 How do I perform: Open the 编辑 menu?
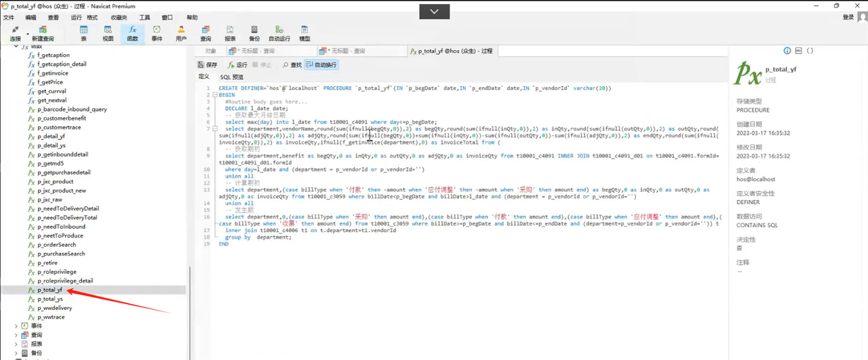click(31, 17)
